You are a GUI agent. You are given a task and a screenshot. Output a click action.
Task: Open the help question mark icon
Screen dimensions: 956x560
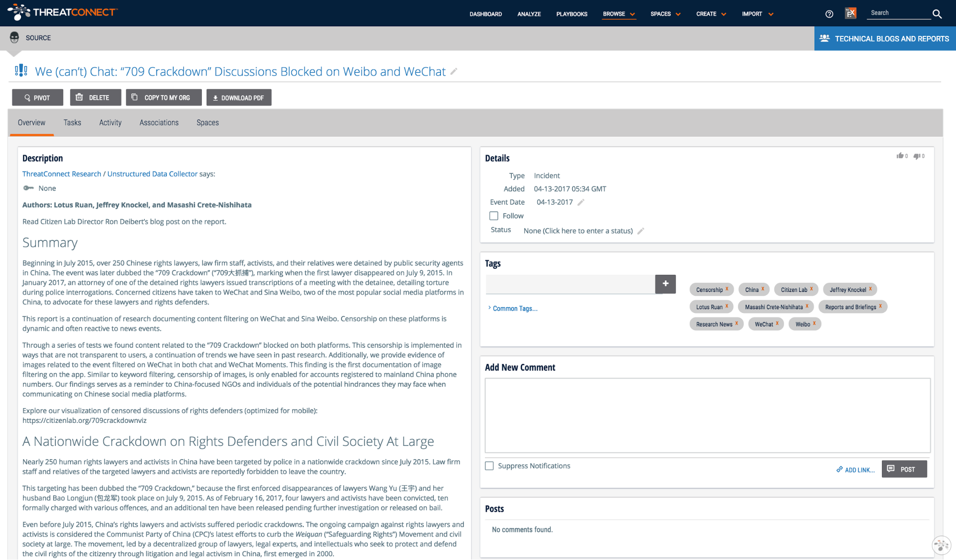point(829,14)
